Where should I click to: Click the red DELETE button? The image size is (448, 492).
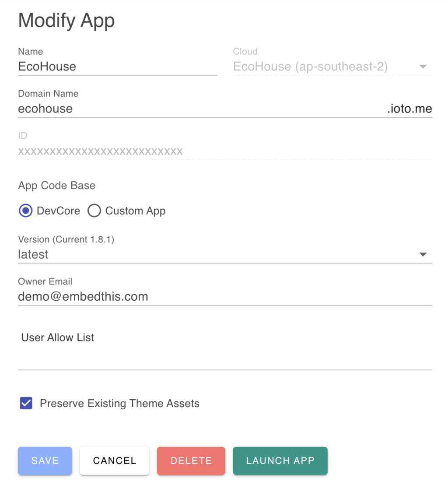191,460
